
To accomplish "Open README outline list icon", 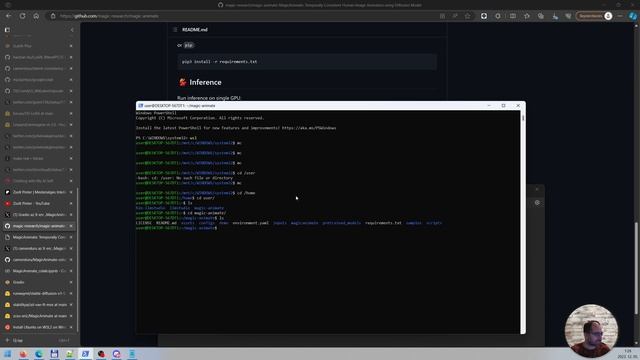I will point(175,29).
